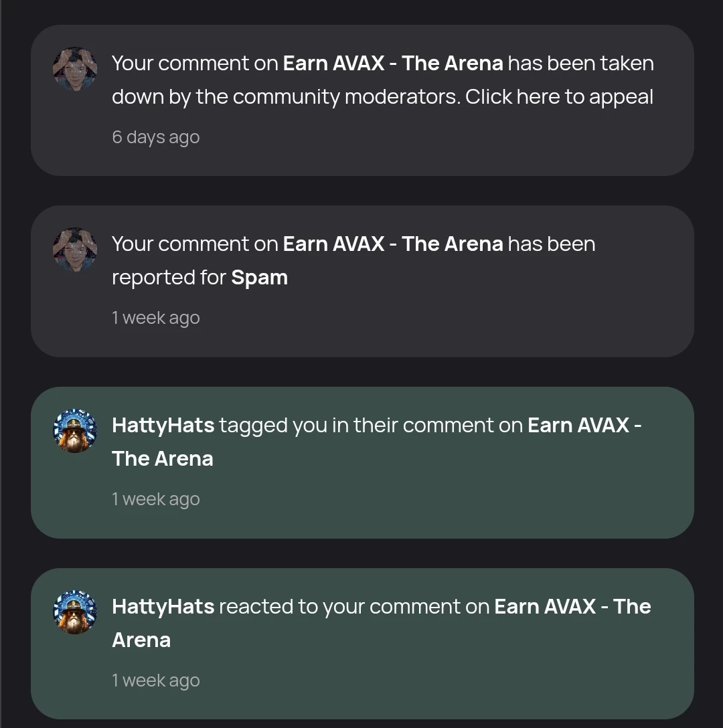Open Earn AVAX - The Arena in takedown notification
This screenshot has width=723, height=728.
click(x=393, y=63)
